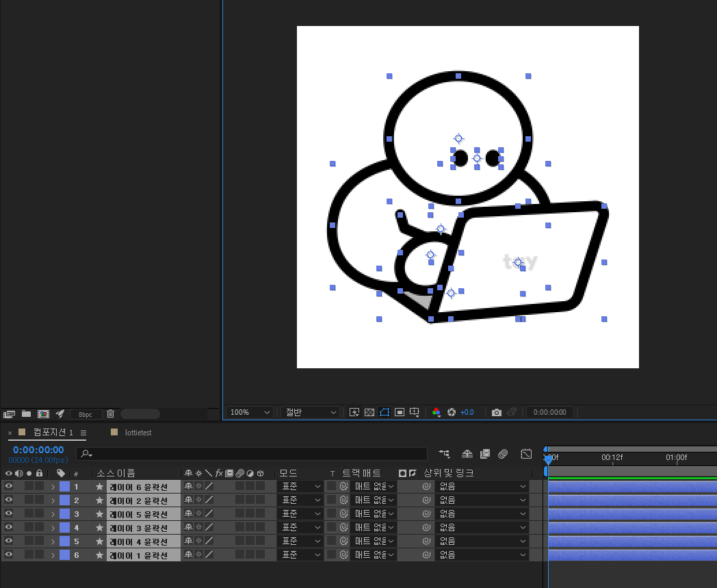Open the 100% magnification dropdown
The height and width of the screenshot is (588, 717).
coord(250,412)
